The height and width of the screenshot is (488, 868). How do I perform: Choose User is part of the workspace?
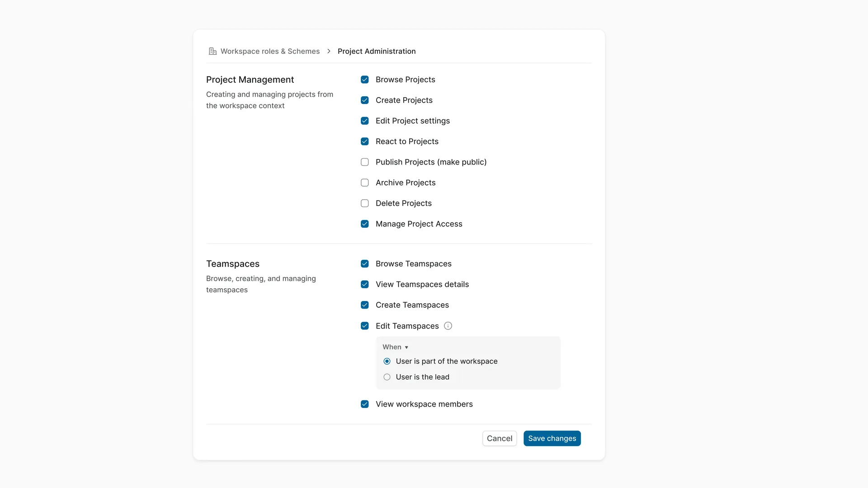(387, 361)
